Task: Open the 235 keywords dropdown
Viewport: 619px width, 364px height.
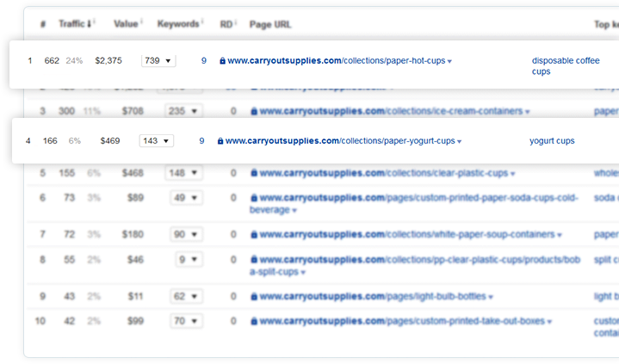Action: (183, 111)
